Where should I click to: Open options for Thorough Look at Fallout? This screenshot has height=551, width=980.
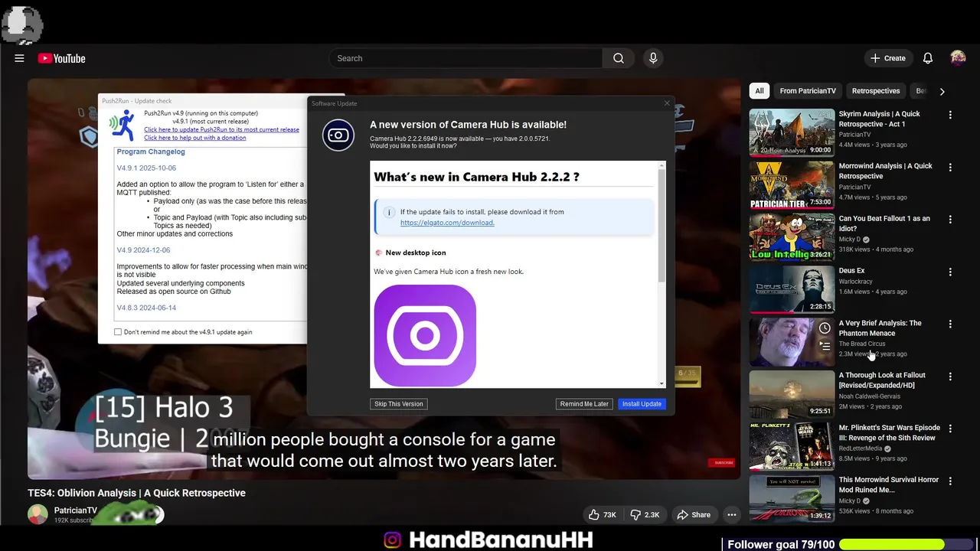pyautogui.click(x=950, y=377)
